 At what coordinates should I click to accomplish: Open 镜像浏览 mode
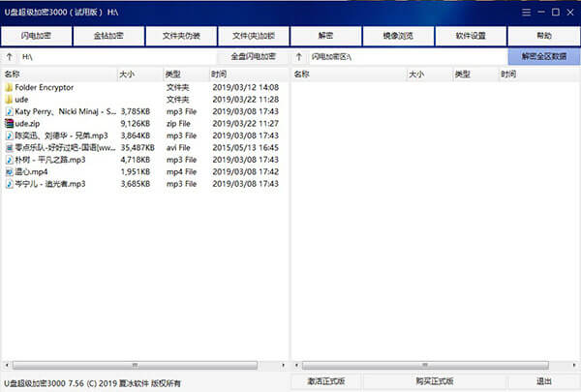tap(398, 36)
